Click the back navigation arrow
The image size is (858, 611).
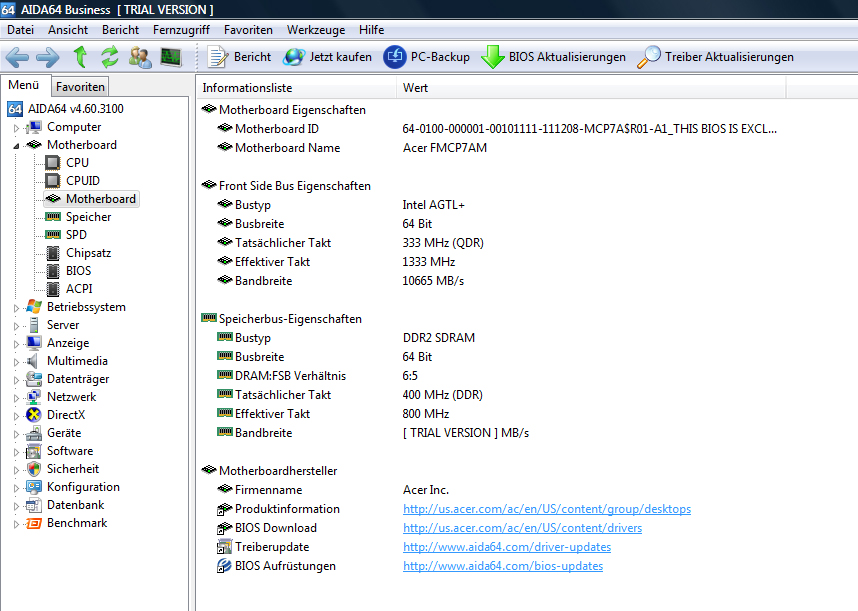point(17,57)
